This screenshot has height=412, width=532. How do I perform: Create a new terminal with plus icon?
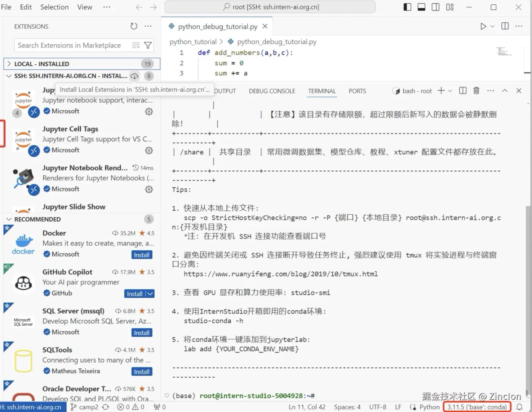coord(441,91)
